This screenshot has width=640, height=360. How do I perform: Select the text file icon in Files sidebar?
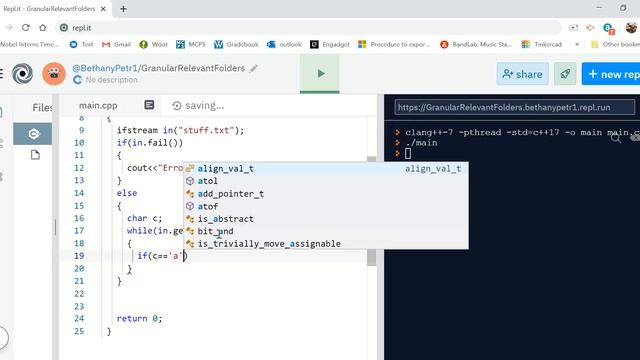point(35,155)
